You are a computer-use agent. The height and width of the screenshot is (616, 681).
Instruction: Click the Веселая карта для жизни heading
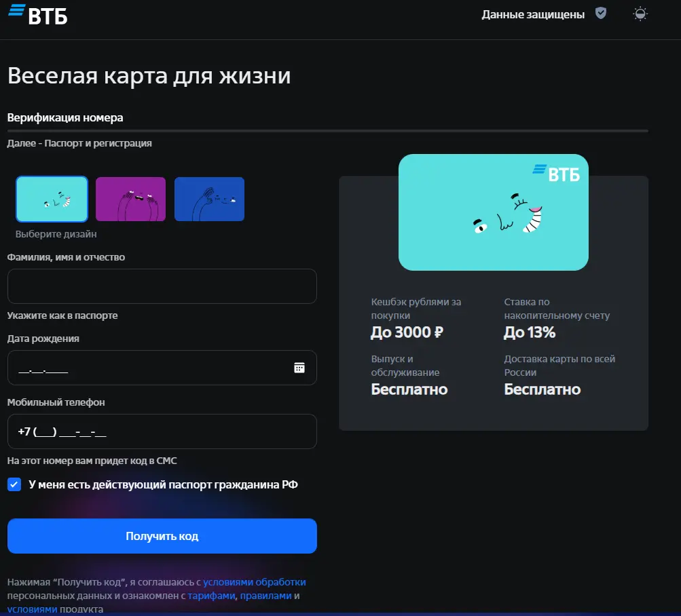[149, 76]
